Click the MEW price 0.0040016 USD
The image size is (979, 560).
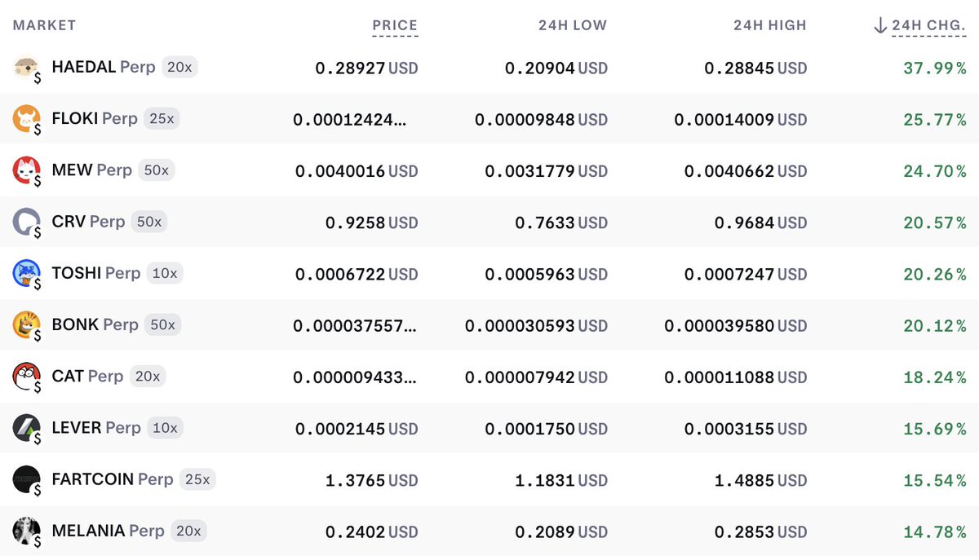(357, 171)
